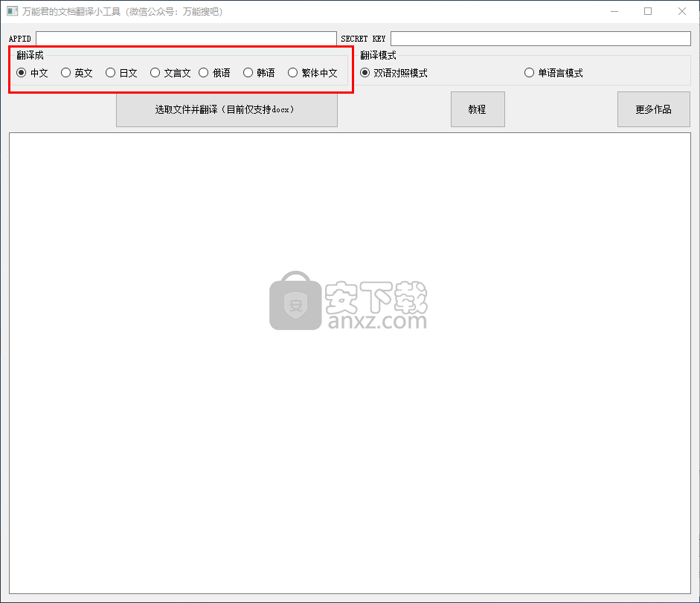Choose 英文 as translation target
Screen dimensions: 700x603
(x=66, y=73)
